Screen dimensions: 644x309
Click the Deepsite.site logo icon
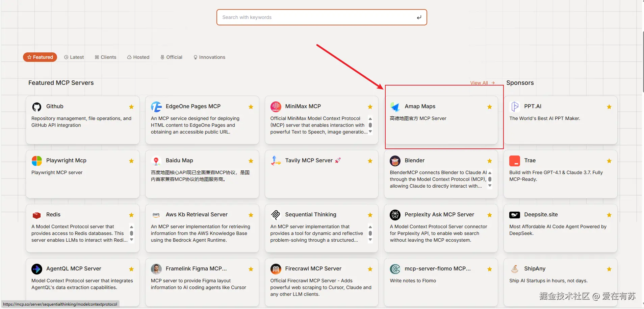tap(515, 215)
